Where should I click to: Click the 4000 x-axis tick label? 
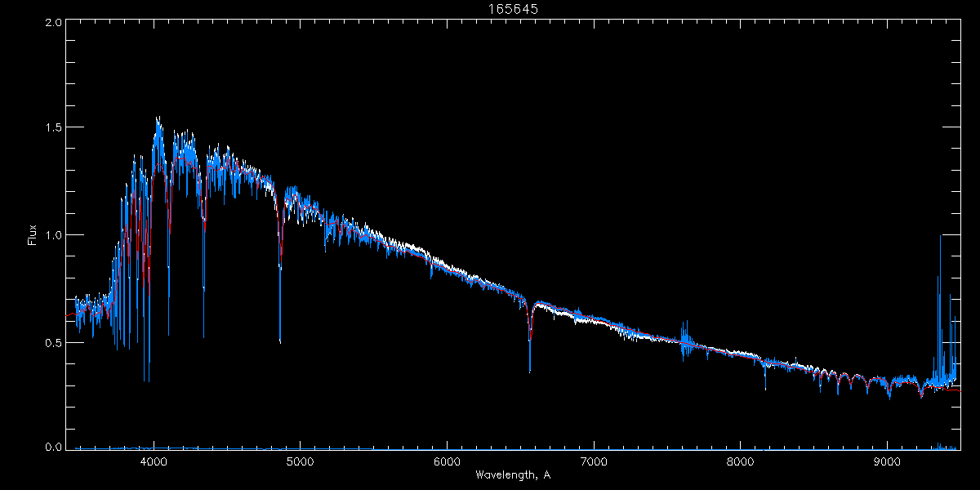(x=154, y=461)
